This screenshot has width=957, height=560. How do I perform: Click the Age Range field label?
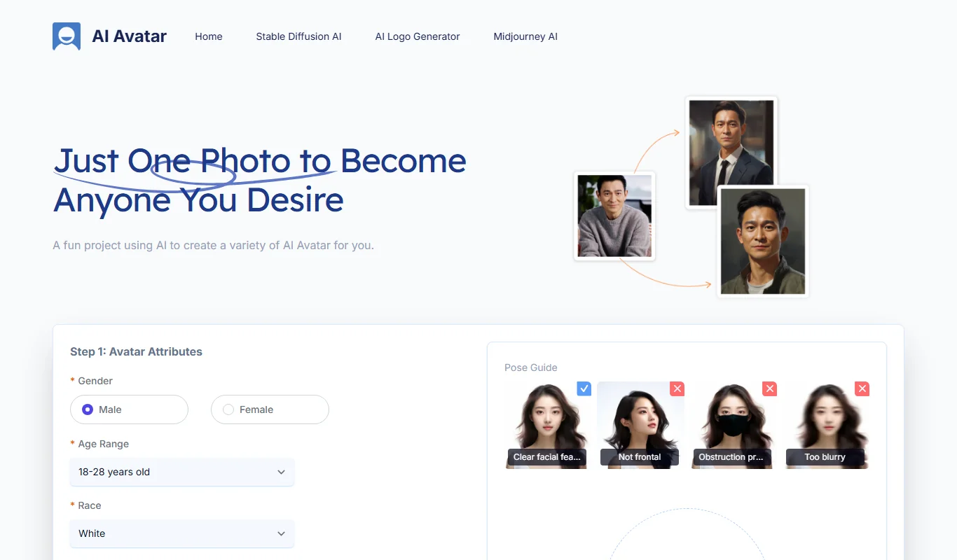[x=104, y=444]
